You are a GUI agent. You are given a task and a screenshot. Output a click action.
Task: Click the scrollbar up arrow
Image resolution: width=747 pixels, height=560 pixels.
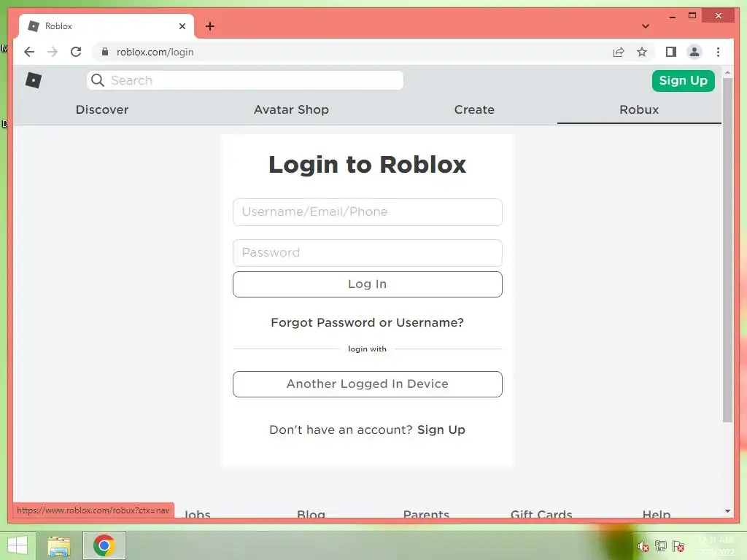(727, 73)
